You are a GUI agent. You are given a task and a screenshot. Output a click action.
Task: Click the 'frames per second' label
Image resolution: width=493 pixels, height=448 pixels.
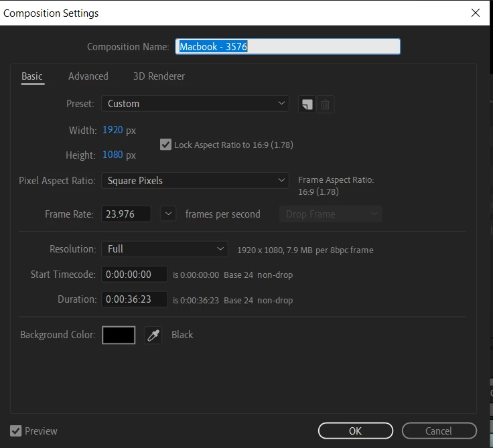tap(223, 214)
